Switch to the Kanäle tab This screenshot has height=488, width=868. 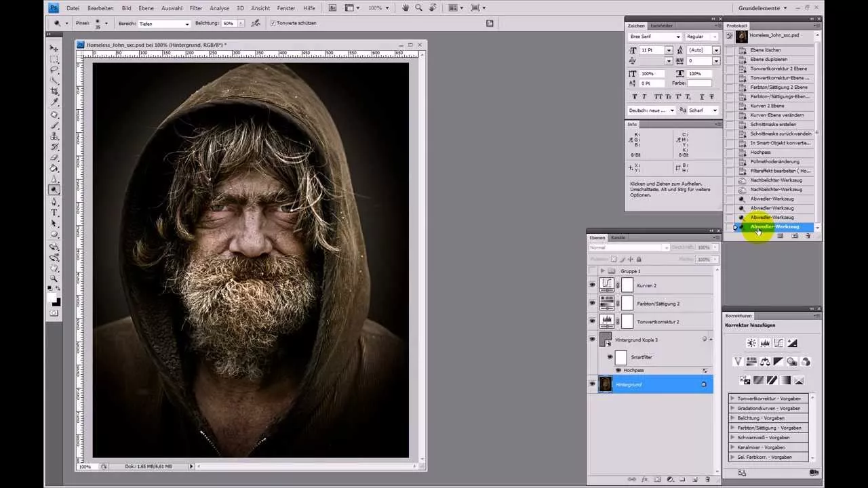click(618, 238)
